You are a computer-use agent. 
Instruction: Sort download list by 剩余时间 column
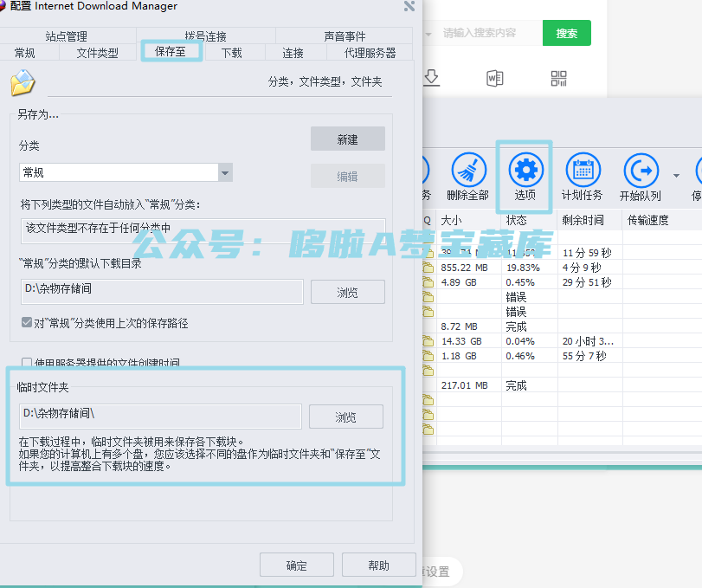point(590,220)
